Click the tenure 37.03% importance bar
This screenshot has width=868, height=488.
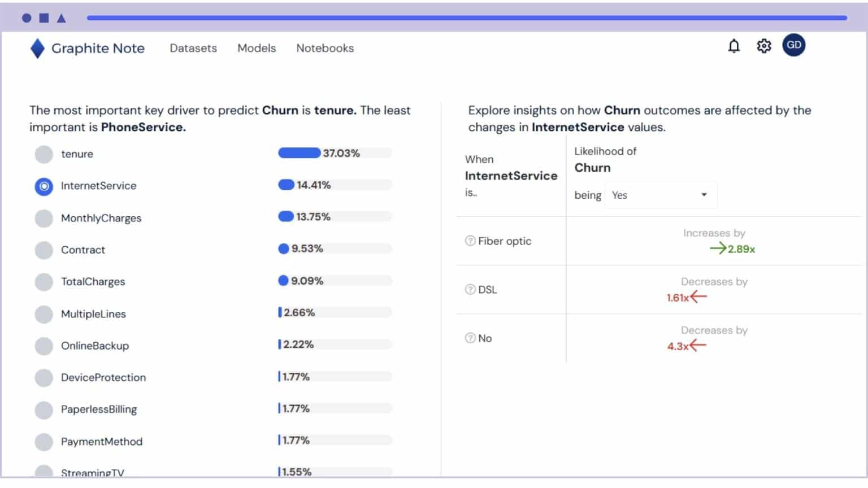[x=298, y=152]
